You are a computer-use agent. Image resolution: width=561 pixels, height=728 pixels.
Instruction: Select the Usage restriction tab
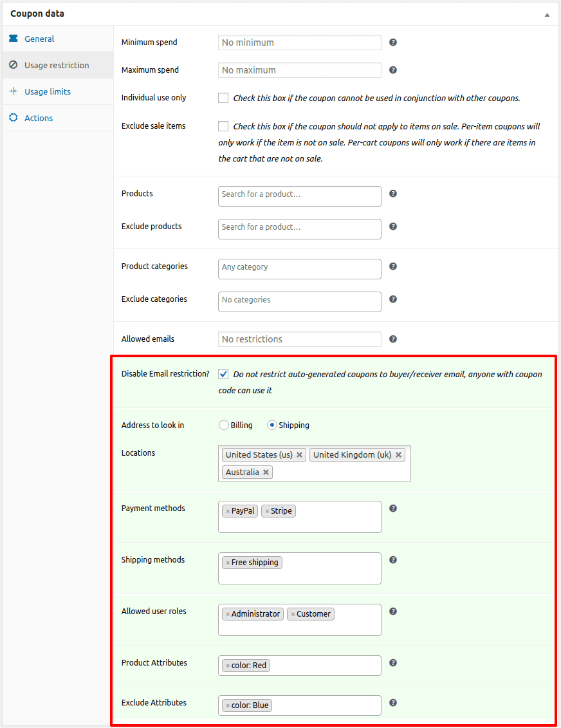[57, 65]
